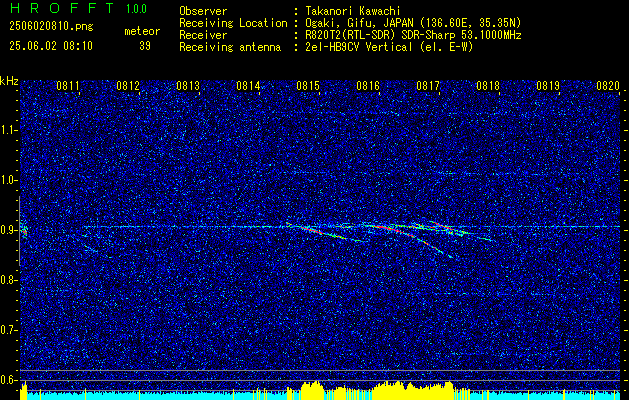Click the yellow signal level peak near 0815

[x=312, y=388]
